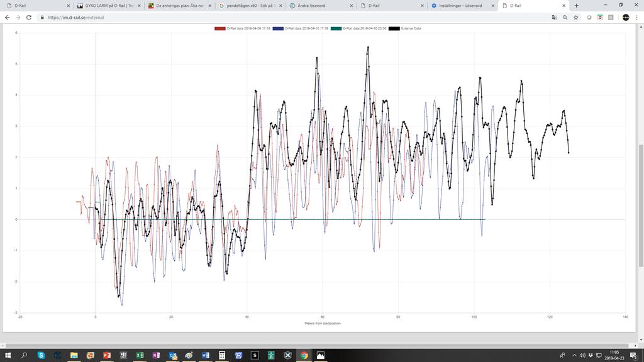
Task: Open the zoom magnifier icon in the address bar
Action: [x=565, y=17]
